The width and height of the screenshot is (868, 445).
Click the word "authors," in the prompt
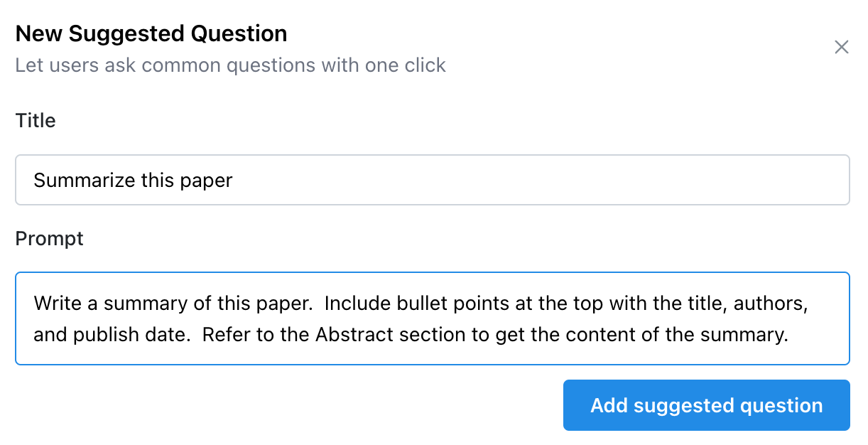[770, 304]
